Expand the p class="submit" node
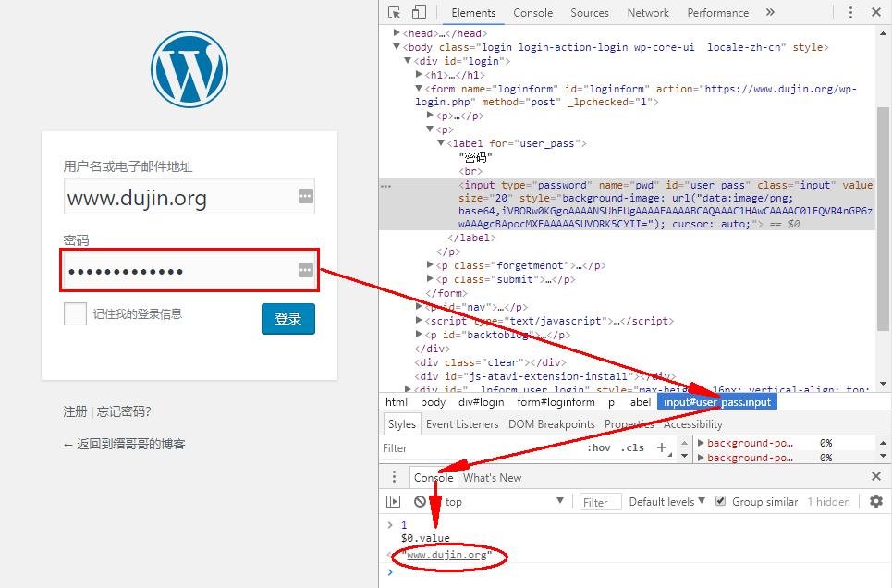This screenshot has width=892, height=588. click(430, 278)
